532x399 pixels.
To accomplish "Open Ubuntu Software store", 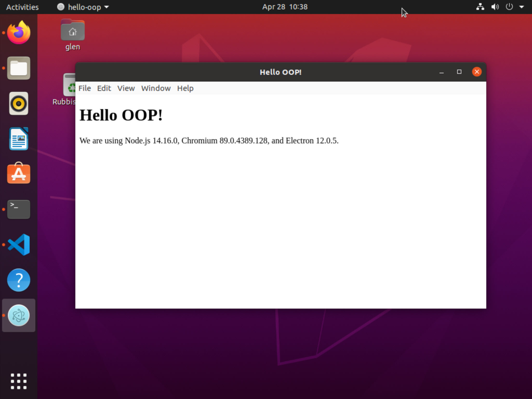I will click(x=18, y=174).
